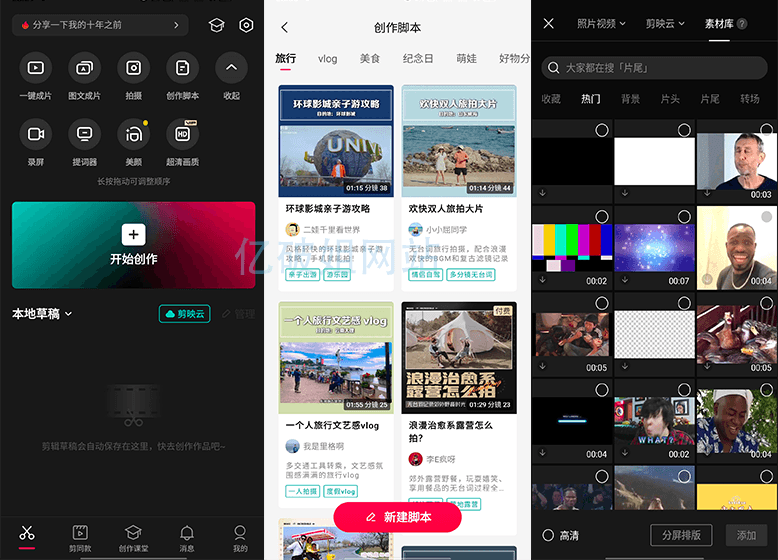Select the 旅行 category tab
Viewport: 778px width, 560px height.
pyautogui.click(x=285, y=59)
